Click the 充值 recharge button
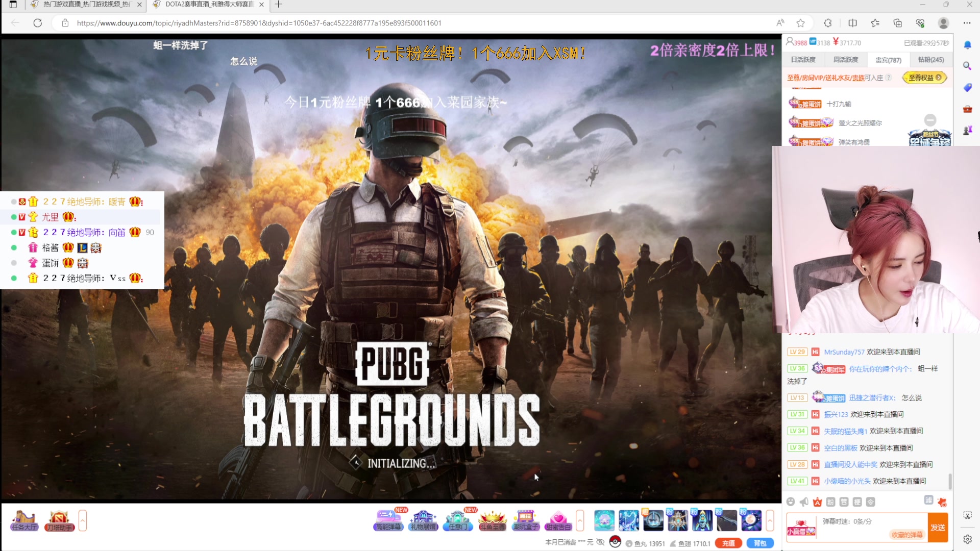The width and height of the screenshot is (980, 551). tap(728, 543)
